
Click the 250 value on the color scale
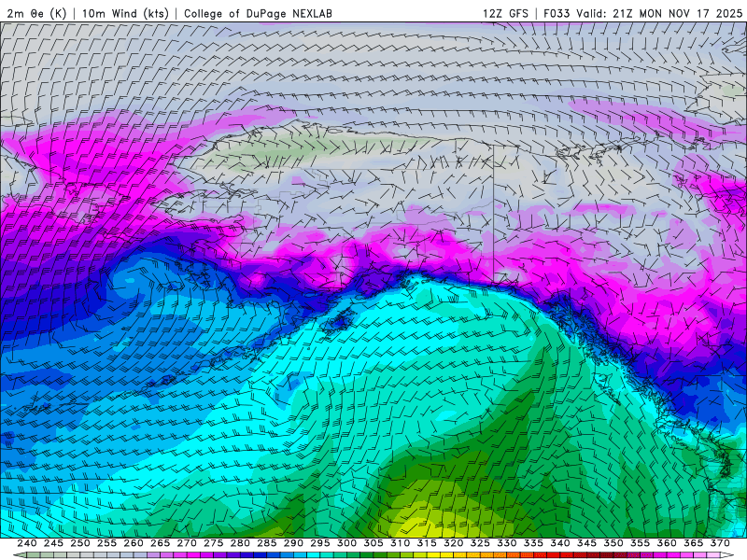[x=80, y=543]
